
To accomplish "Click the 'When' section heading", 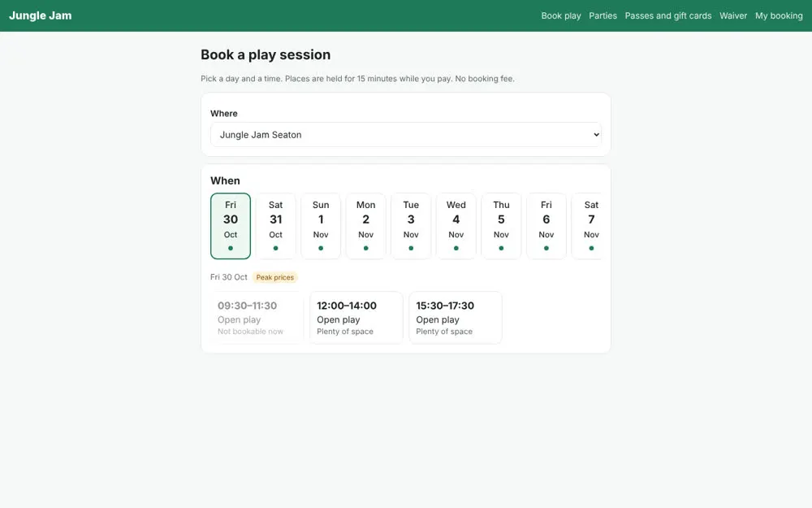I will pyautogui.click(x=225, y=180).
